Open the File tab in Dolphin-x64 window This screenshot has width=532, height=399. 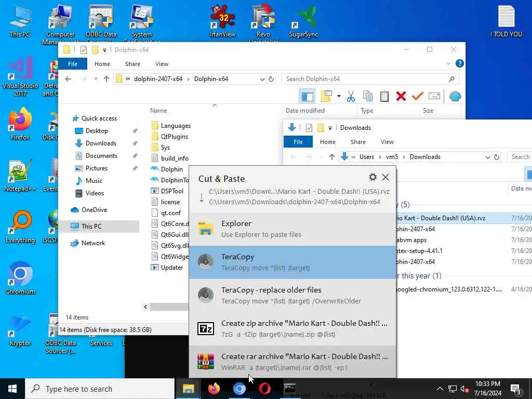tap(73, 64)
